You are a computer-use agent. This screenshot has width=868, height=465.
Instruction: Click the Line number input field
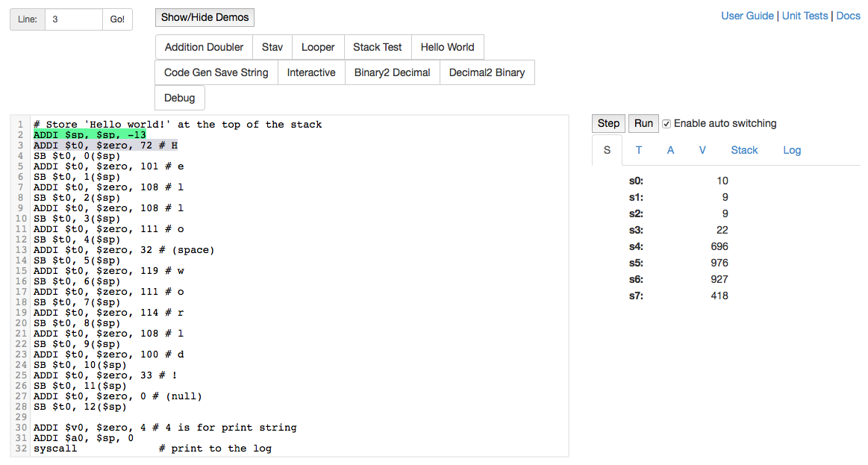73,19
